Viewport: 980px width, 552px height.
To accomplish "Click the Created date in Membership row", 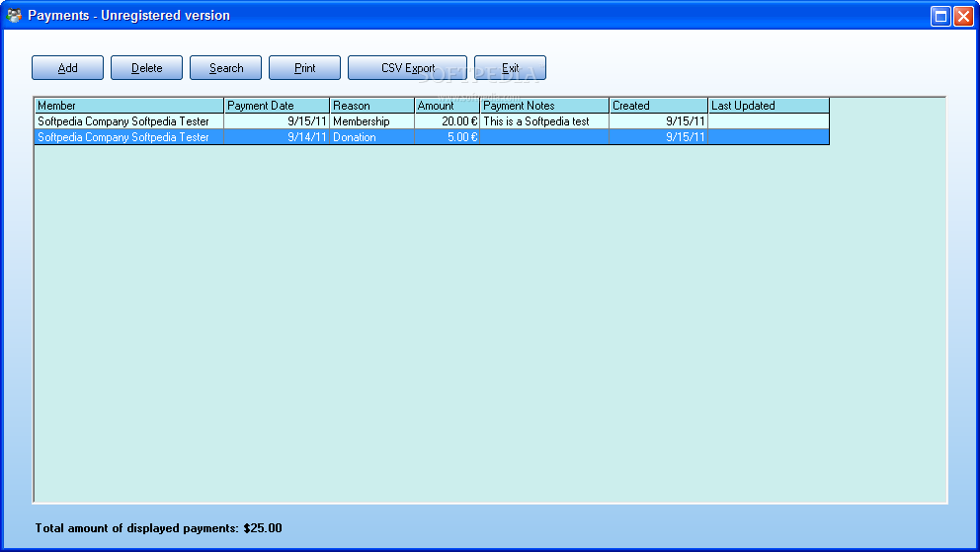I will [x=659, y=121].
